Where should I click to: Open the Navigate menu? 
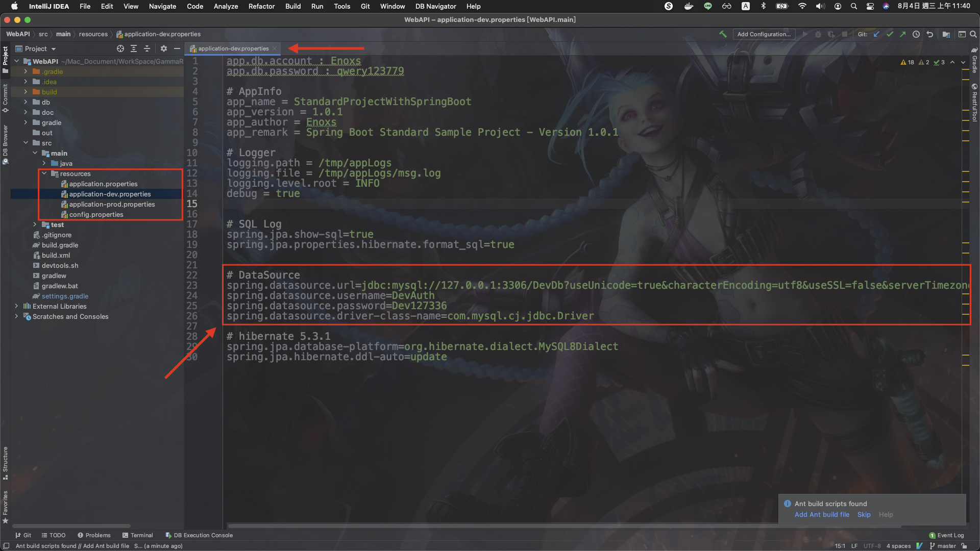pyautogui.click(x=162, y=6)
